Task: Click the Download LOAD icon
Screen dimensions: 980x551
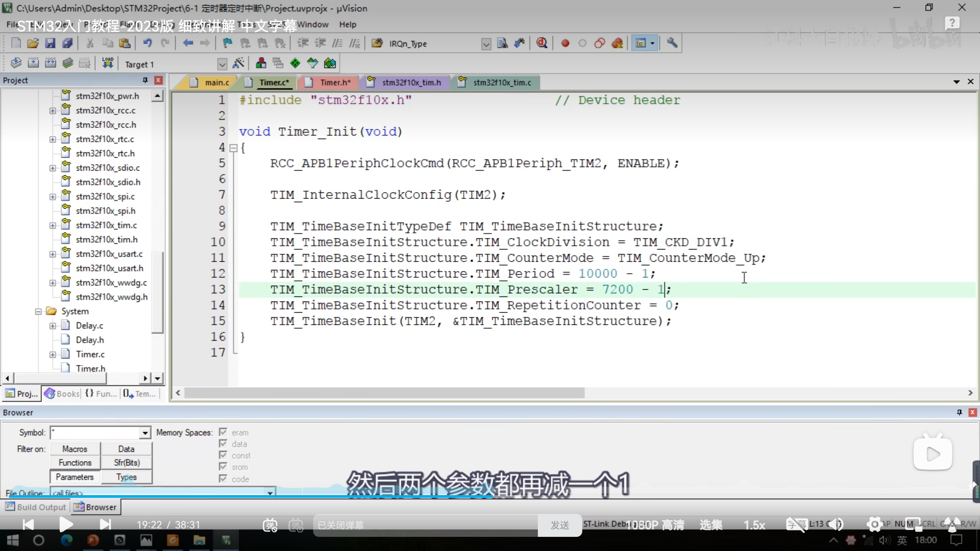Action: [108, 63]
